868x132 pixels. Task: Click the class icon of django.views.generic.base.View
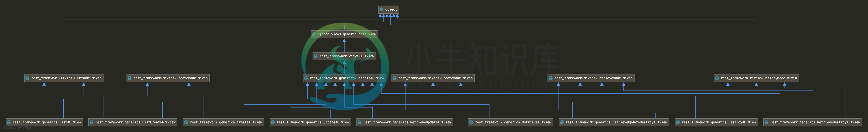[x=314, y=34]
